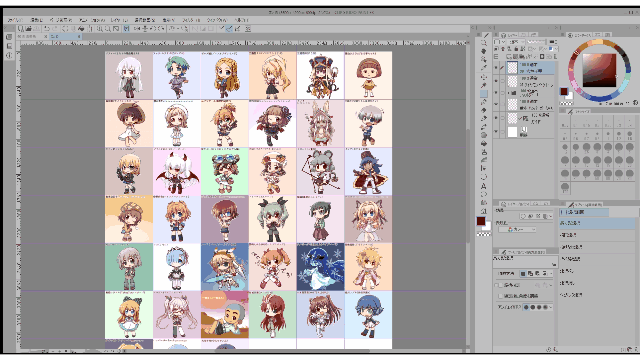Viewport: 640px width, 360px height.
Task: Create a new layer folder
Action: [x=522, y=56]
